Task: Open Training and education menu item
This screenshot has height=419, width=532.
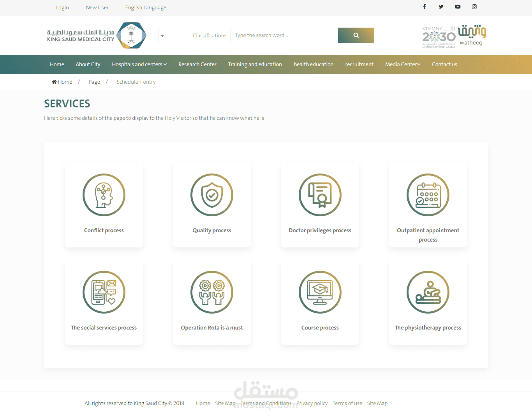Action: pos(255,65)
